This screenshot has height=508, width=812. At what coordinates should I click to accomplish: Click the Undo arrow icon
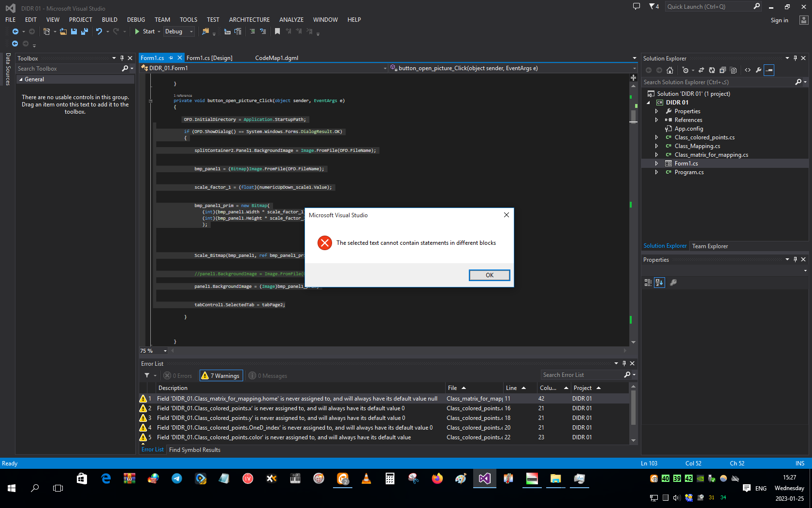pyautogui.click(x=99, y=31)
